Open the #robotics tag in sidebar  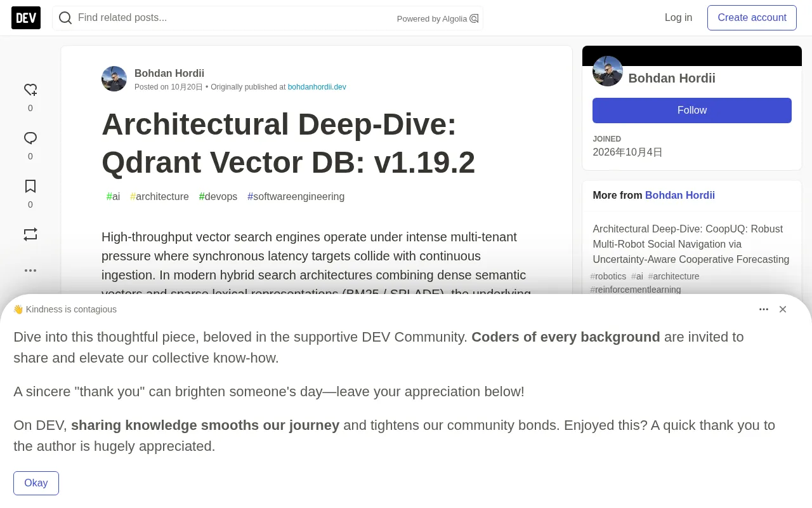pyautogui.click(x=608, y=276)
